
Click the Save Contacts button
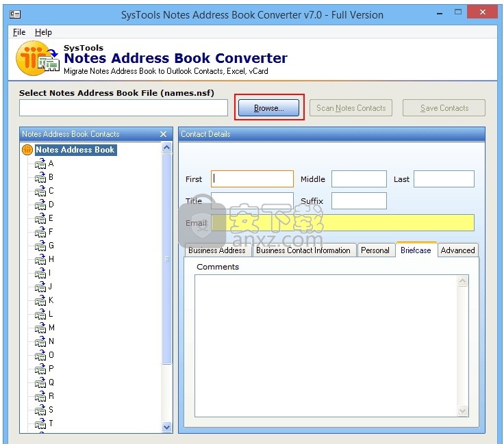444,108
